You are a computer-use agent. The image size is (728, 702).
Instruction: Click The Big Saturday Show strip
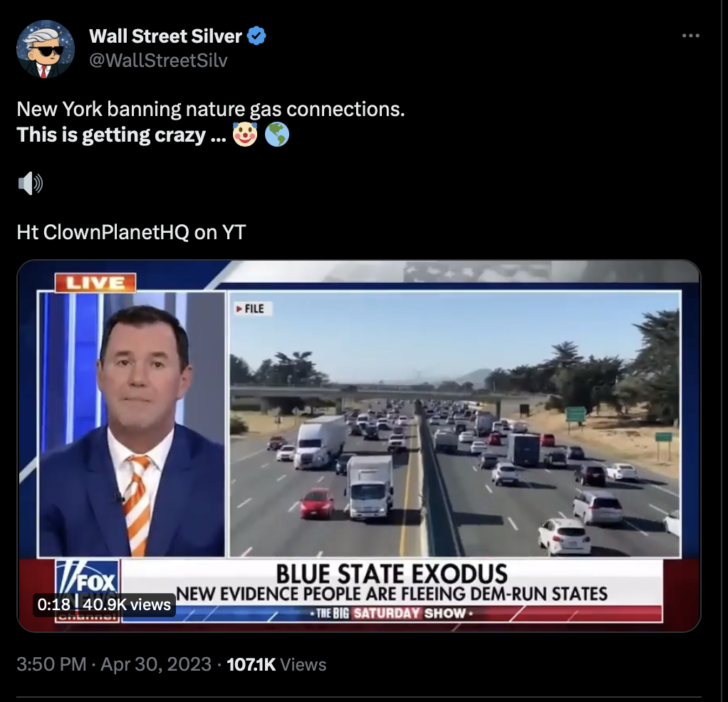392,614
